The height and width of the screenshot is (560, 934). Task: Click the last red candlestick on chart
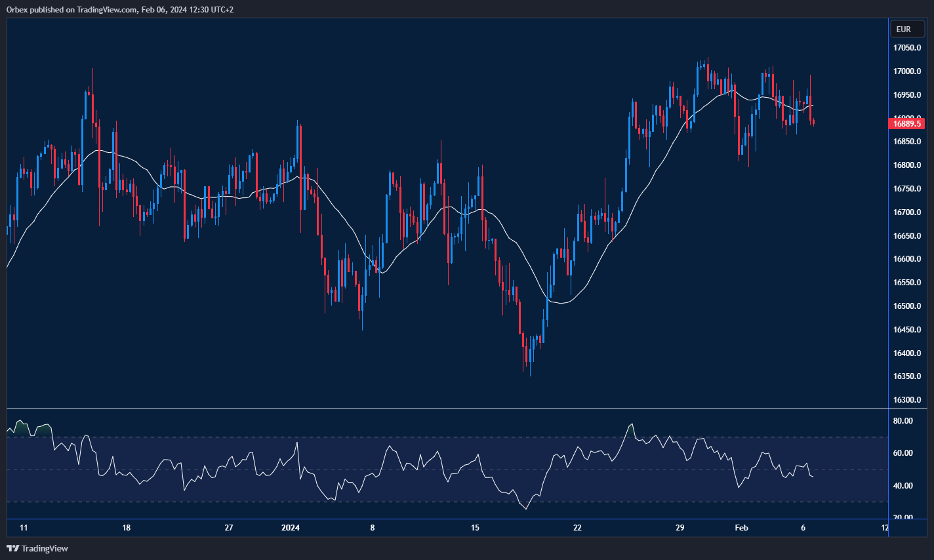click(x=813, y=122)
